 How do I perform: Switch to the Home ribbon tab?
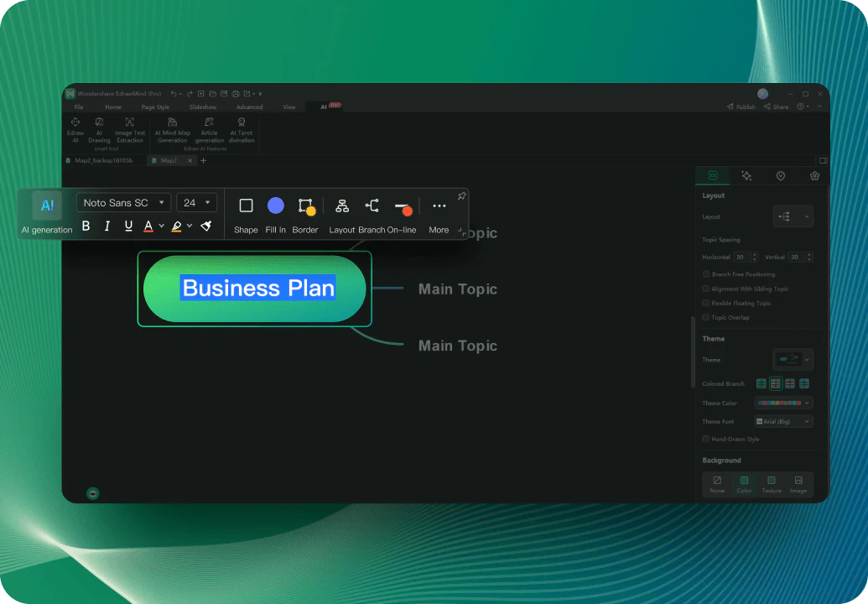click(113, 107)
